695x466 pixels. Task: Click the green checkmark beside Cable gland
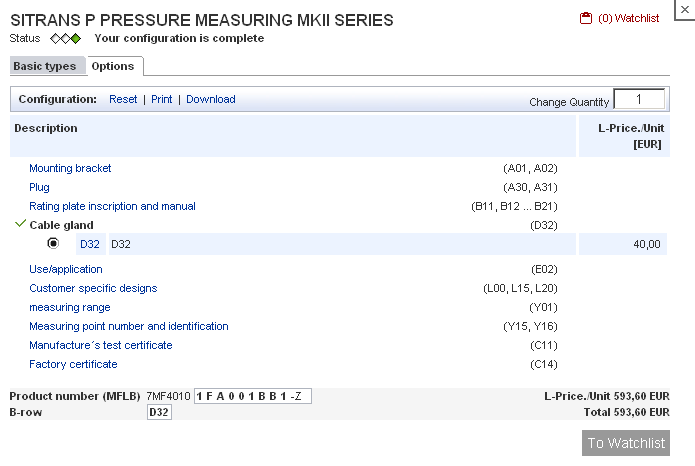pos(20,223)
